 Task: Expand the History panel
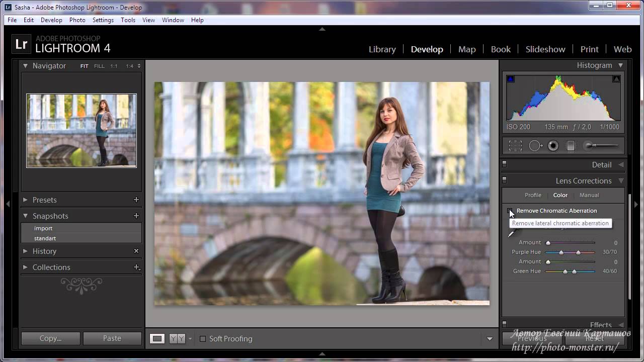pyautogui.click(x=25, y=251)
